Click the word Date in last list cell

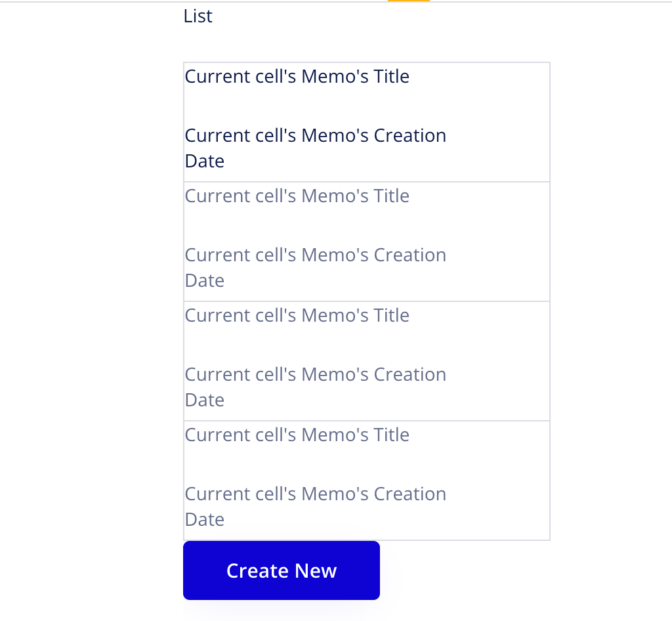click(x=204, y=520)
